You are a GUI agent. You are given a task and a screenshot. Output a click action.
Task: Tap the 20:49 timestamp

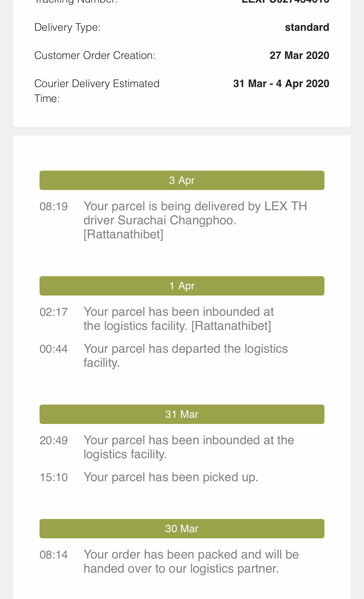tap(54, 440)
